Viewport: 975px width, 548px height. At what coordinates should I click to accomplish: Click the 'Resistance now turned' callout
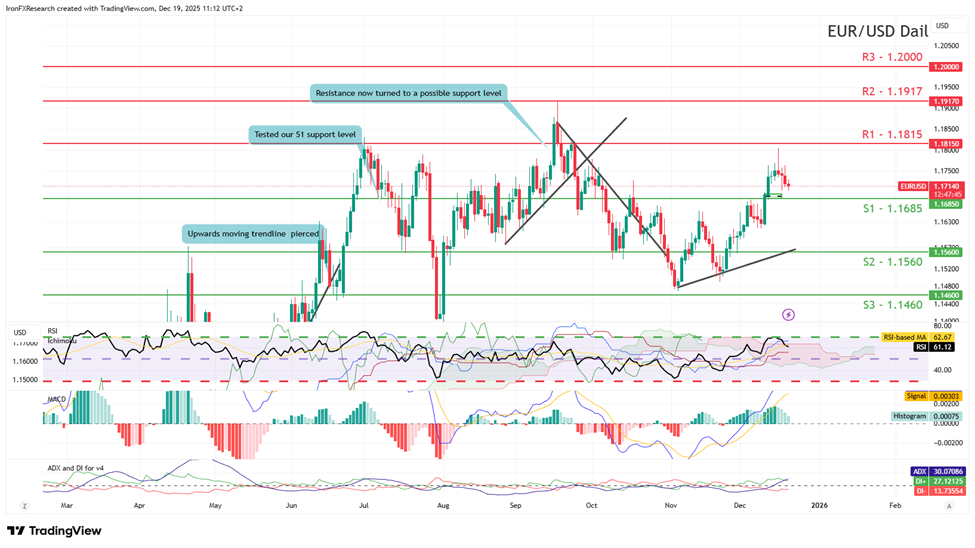408,93
